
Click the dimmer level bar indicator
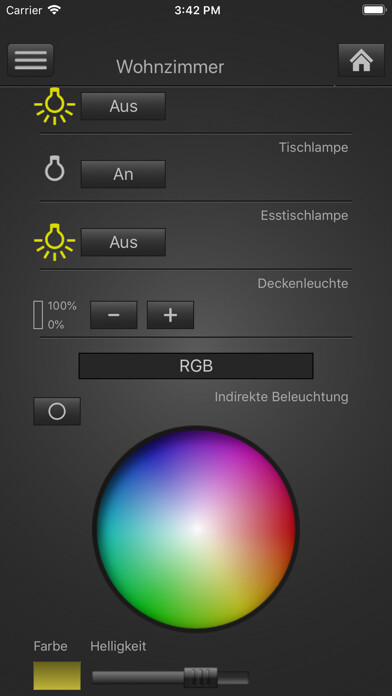coord(38,315)
